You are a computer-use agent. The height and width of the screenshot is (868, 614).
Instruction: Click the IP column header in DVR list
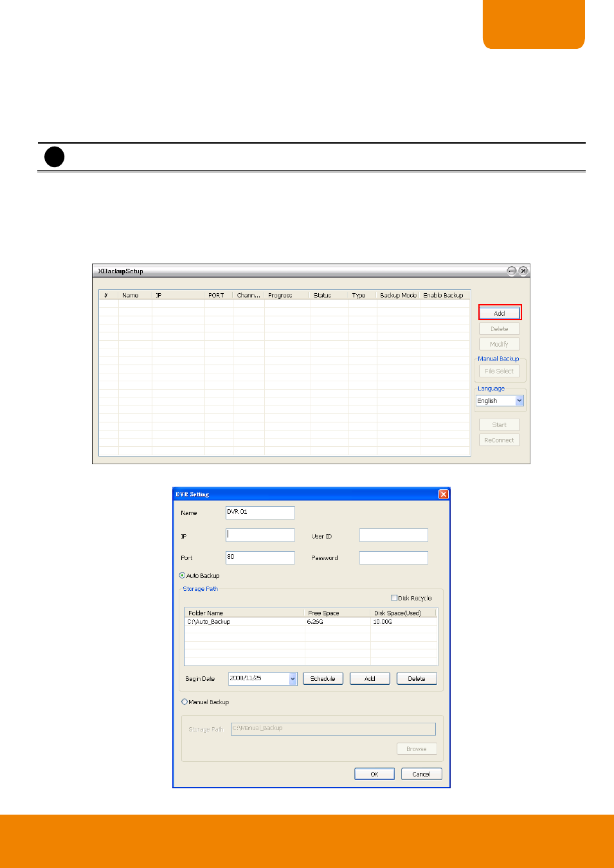click(x=178, y=295)
